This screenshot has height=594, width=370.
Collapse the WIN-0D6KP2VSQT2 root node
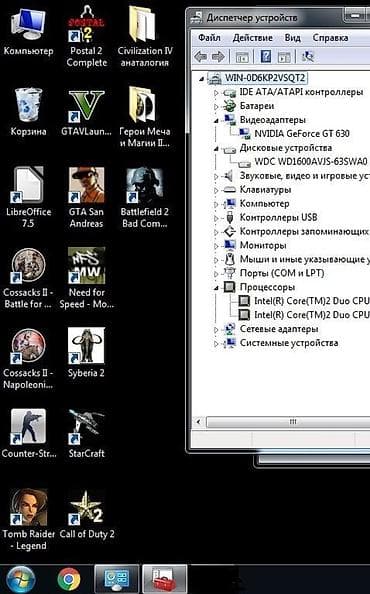pyautogui.click(x=202, y=79)
